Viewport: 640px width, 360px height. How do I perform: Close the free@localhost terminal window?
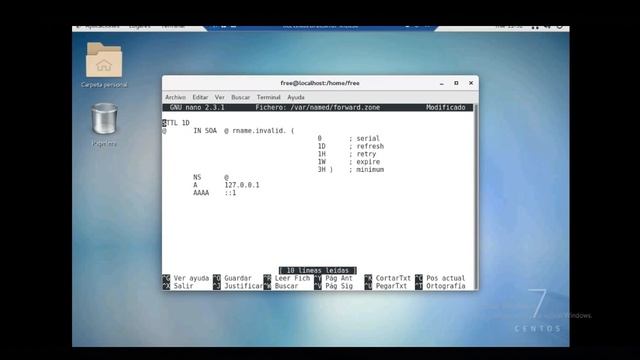click(471, 83)
